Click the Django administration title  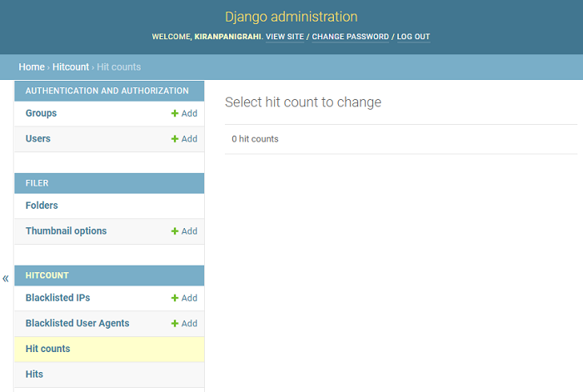291,17
